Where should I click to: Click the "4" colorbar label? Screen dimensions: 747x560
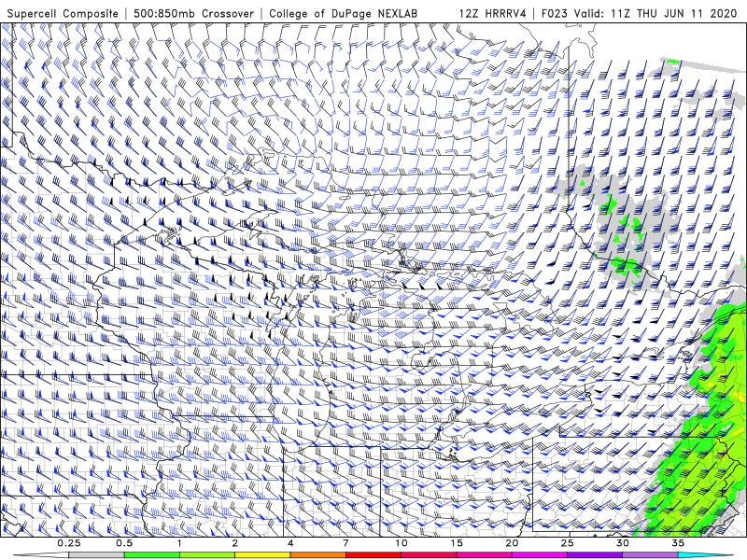[290, 543]
